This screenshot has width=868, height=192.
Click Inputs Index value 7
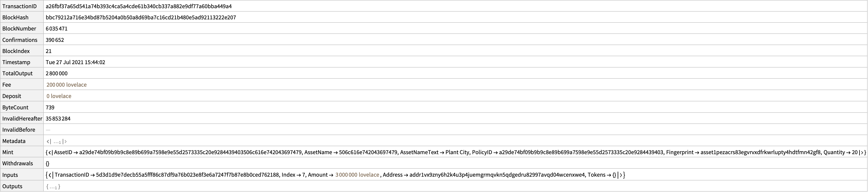[x=304, y=175]
